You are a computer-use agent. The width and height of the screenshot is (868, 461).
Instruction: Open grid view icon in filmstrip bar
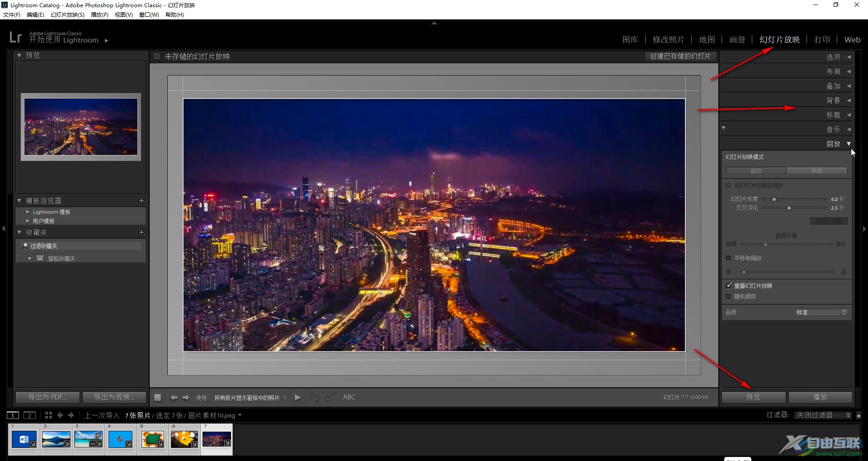48,415
